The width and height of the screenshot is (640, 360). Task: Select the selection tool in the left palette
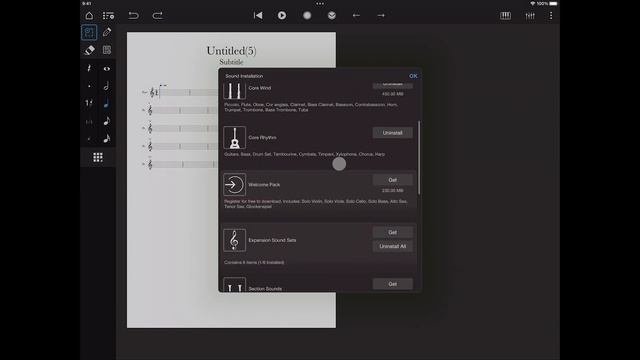[89, 33]
